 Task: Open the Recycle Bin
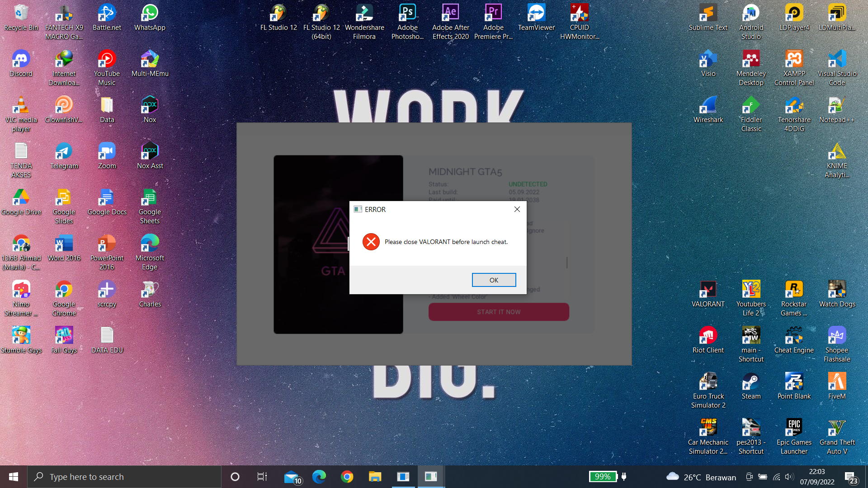coord(21,17)
